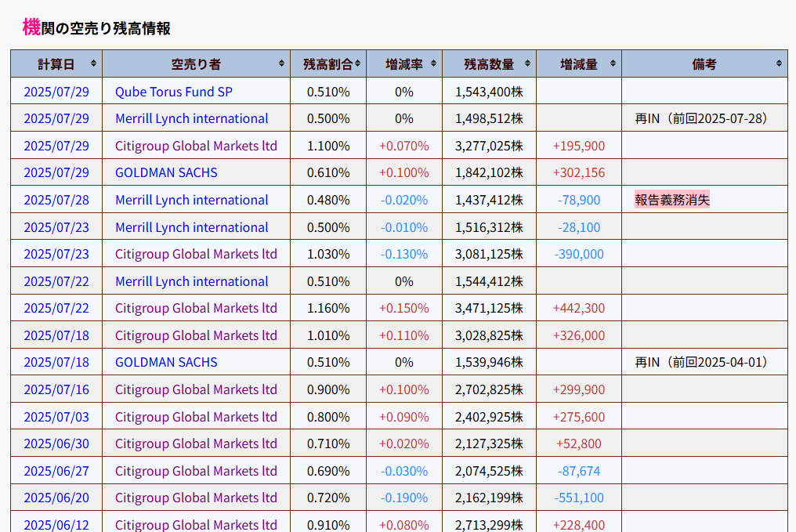
Task: Click the 備考 column header label
Action: click(x=704, y=64)
